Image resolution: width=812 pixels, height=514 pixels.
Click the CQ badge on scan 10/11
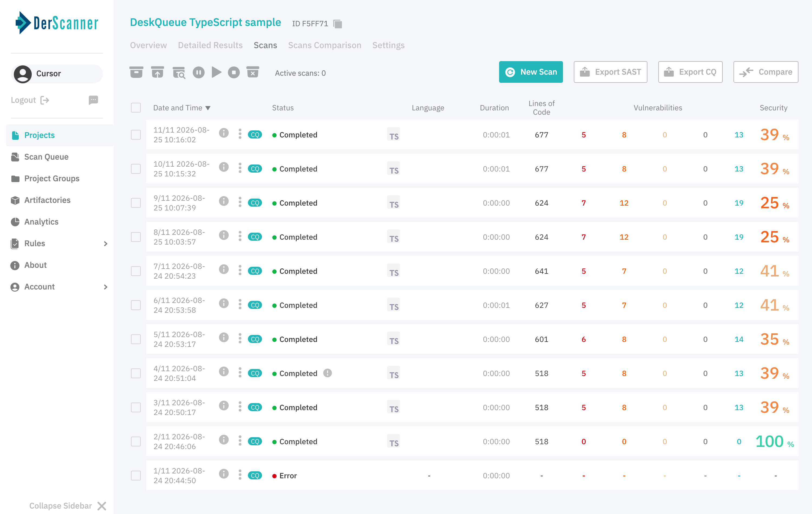click(255, 169)
